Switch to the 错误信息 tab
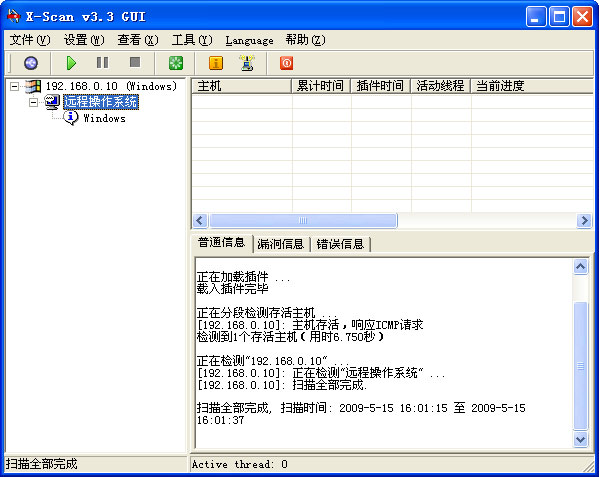 340,244
